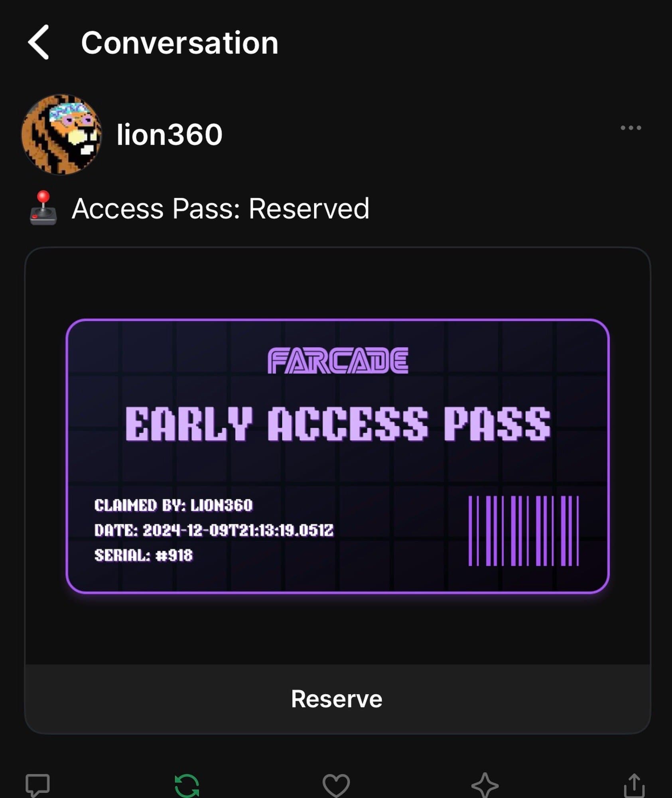Click the "Claimed by: LION360" line
The height and width of the screenshot is (798, 672).
173,505
